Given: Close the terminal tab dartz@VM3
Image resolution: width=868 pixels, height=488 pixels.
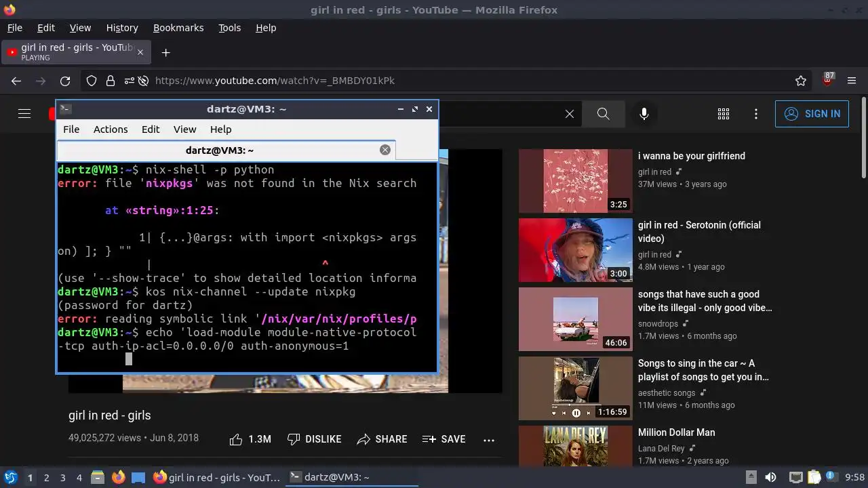Looking at the screenshot, I should pyautogui.click(x=385, y=150).
